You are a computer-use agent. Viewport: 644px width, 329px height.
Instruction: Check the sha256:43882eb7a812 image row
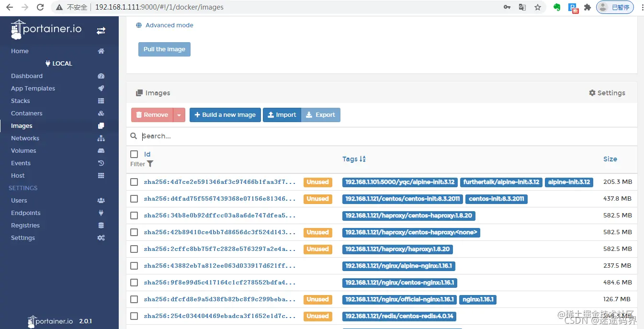tap(134, 266)
